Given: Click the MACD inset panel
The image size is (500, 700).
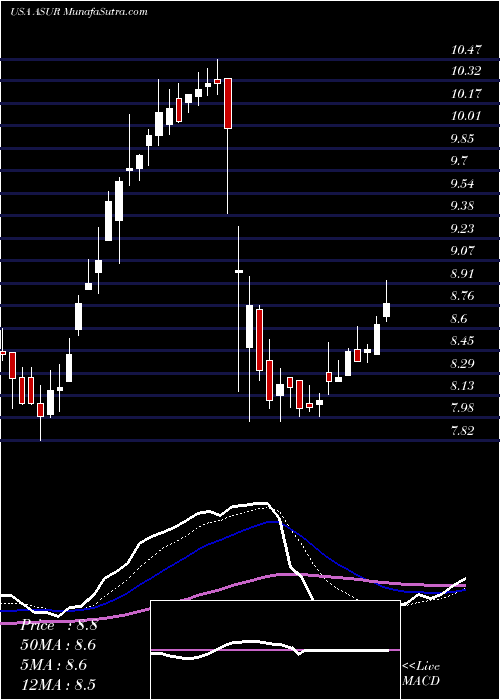Looking at the screenshot, I should click(x=275, y=650).
